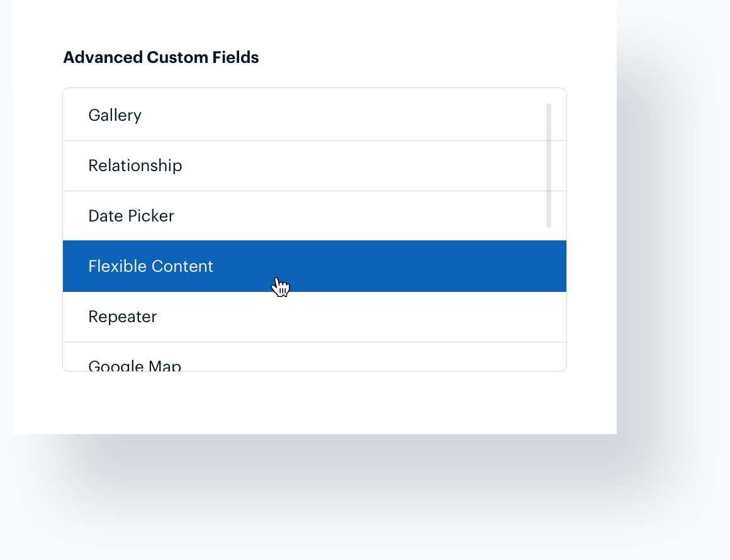Click the scrollbar track beside Gallery

click(548, 116)
